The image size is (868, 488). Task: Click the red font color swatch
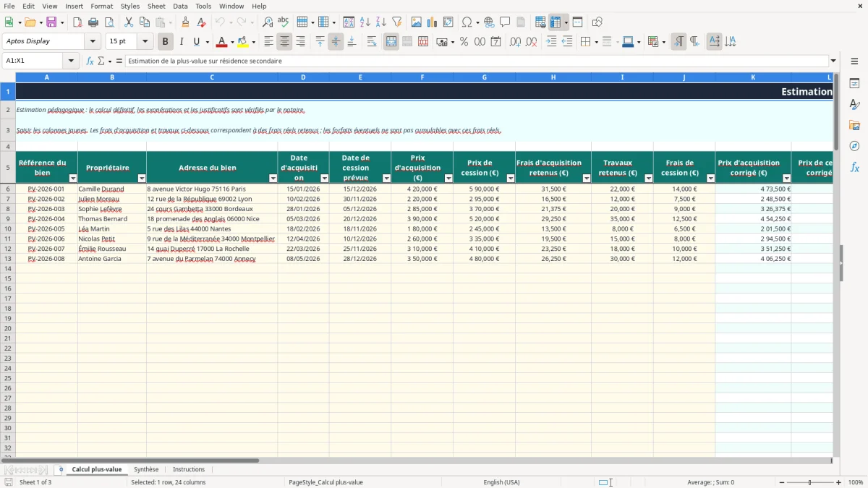pyautogui.click(x=221, y=42)
